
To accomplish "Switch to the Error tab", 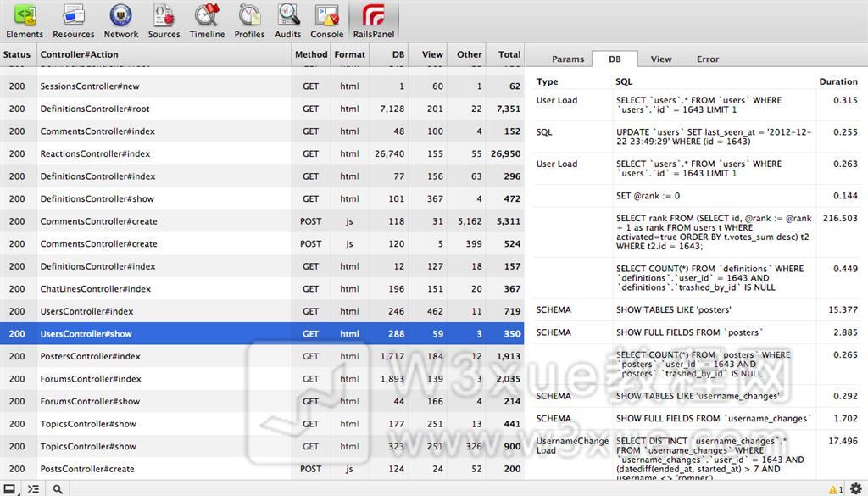I will [x=708, y=59].
